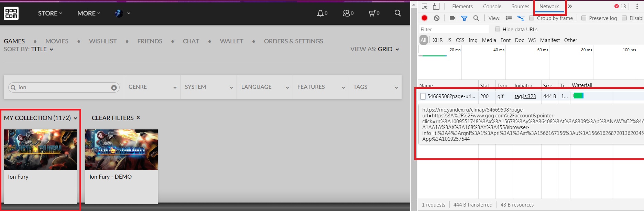Click the user avatar icon

pos(119,13)
